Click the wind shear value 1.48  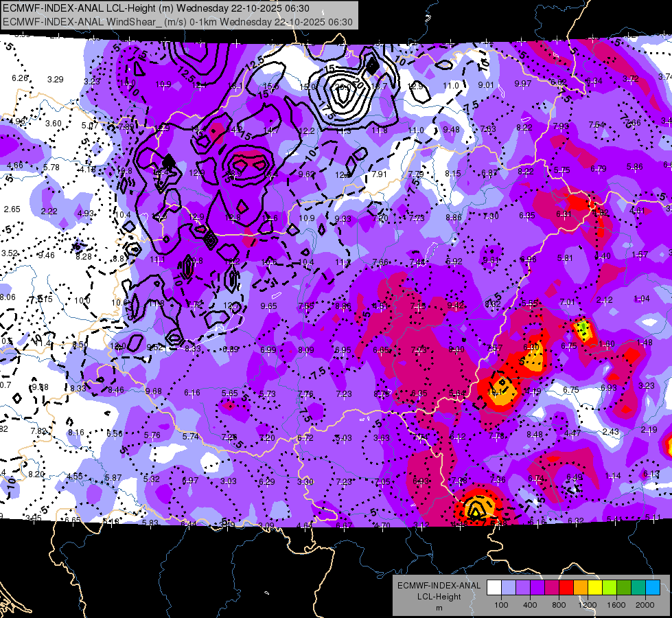click(645, 342)
